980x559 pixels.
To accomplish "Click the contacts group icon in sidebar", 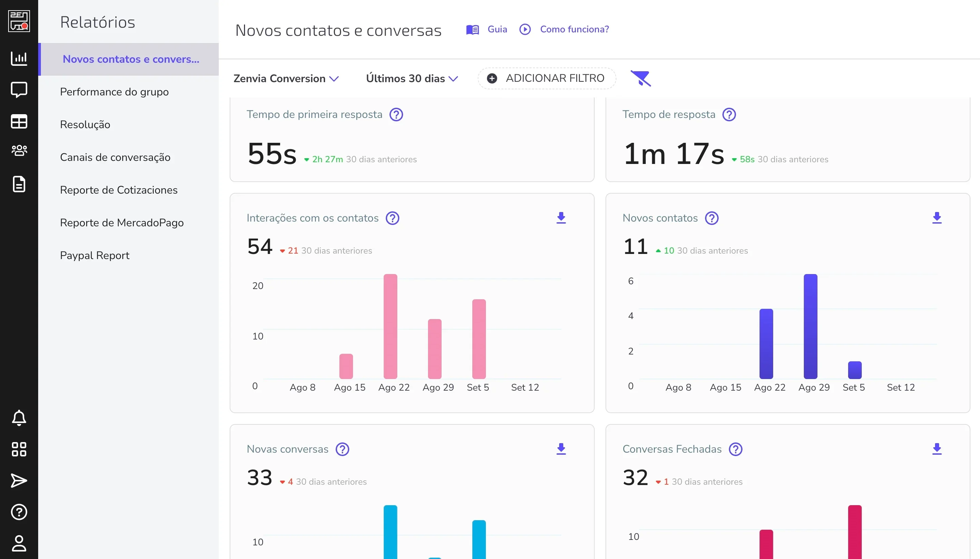I will [19, 150].
